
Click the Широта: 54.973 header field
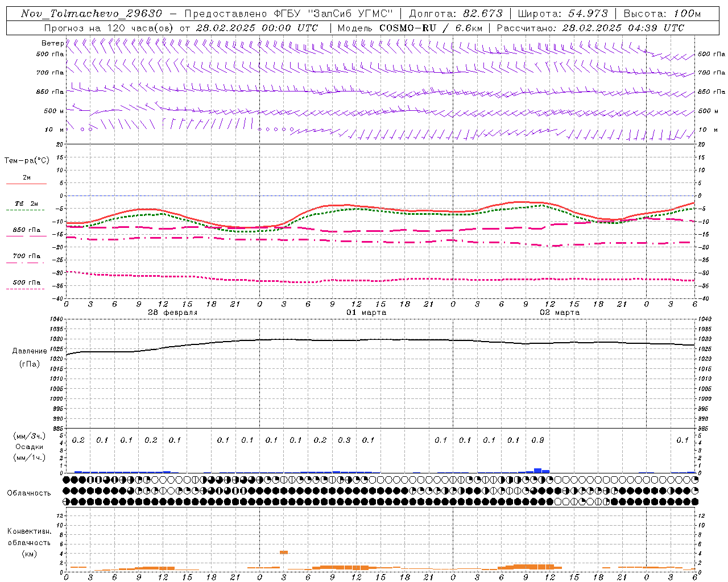(x=563, y=14)
